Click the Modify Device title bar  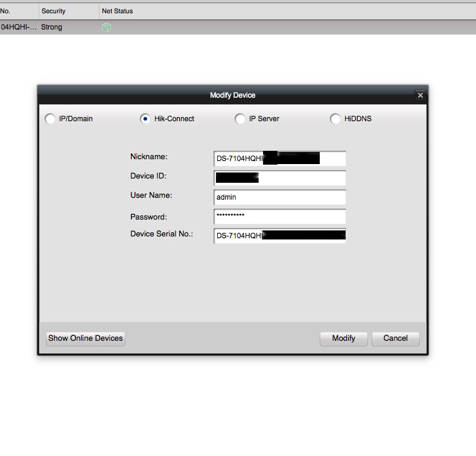point(232,95)
